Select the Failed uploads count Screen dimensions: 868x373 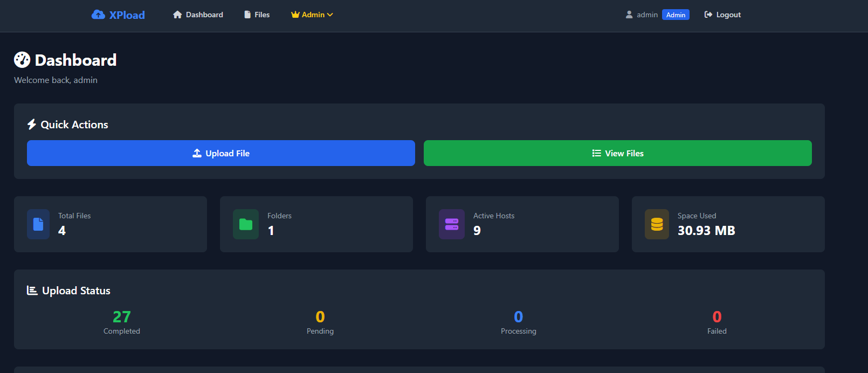coord(717,316)
